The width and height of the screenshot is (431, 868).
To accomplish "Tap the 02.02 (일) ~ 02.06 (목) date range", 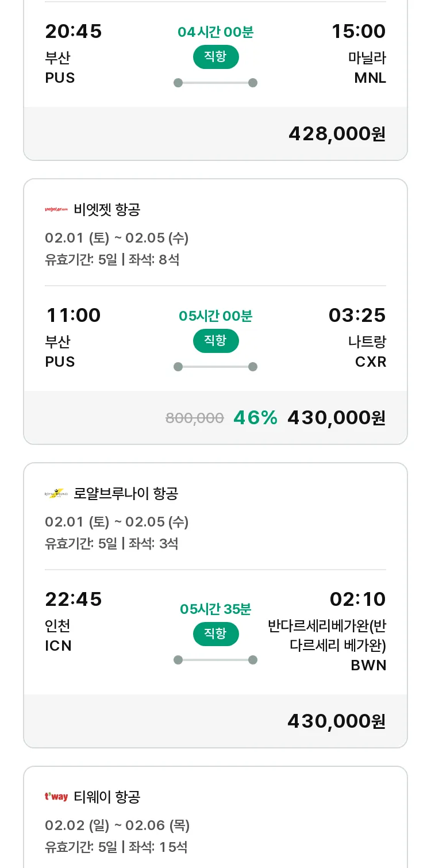I will (x=117, y=825).
